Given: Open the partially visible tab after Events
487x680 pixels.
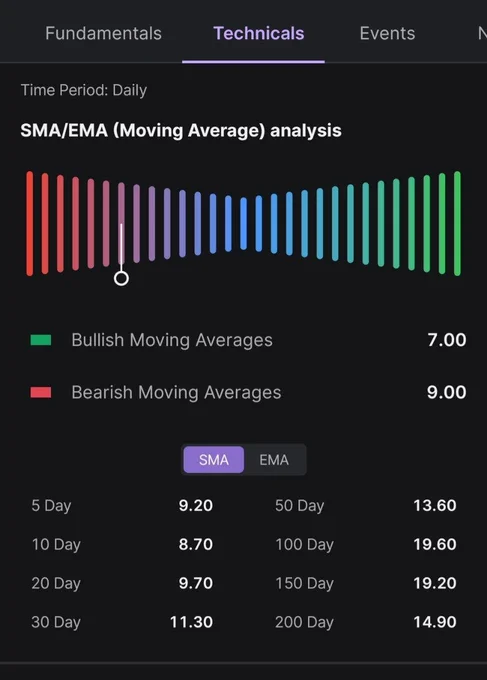Looking at the screenshot, I should (x=482, y=33).
